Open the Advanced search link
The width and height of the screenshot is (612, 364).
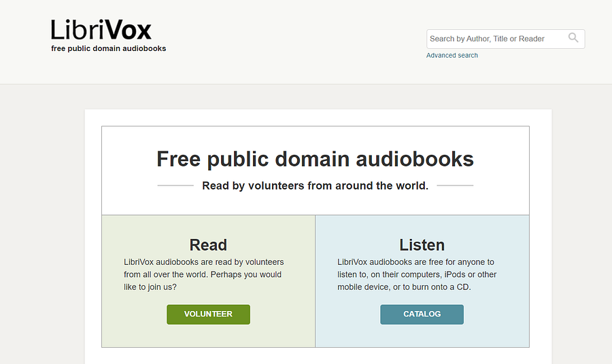coord(452,55)
